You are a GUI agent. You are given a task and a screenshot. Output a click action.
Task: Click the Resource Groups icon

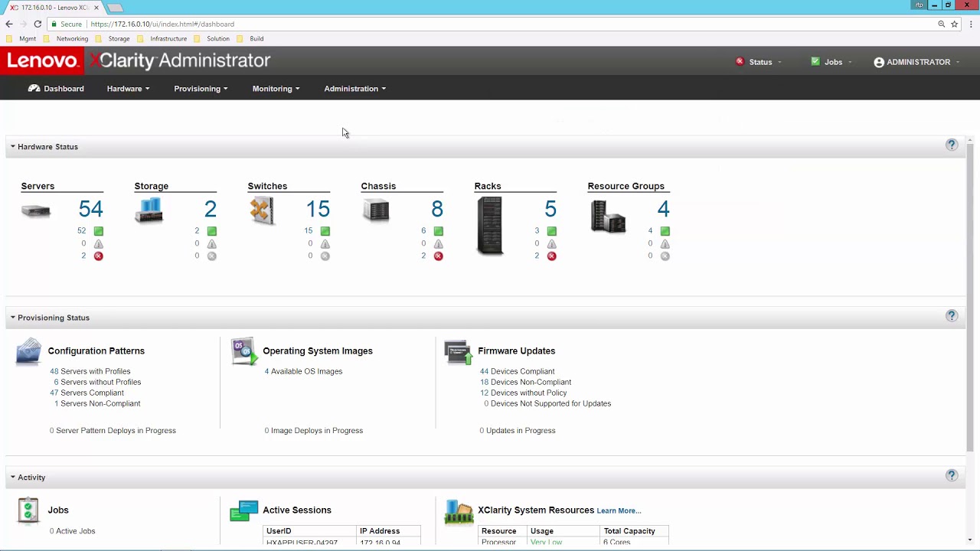[608, 216]
